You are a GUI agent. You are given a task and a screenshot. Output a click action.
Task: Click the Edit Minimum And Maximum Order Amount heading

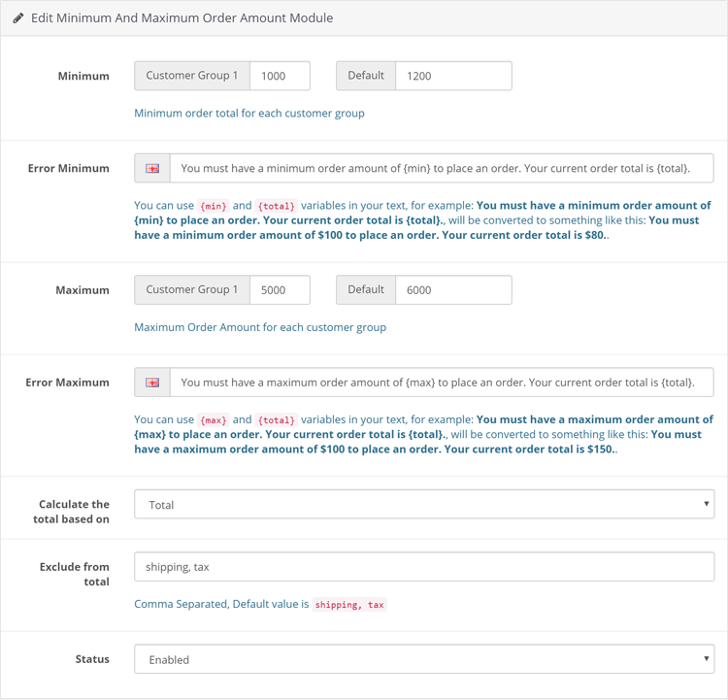point(182,18)
